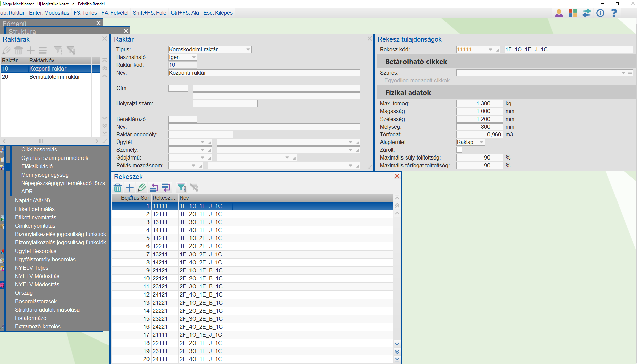637x364 pixels.
Task: Click the two-arrow switch icon in top bar
Action: tap(587, 13)
